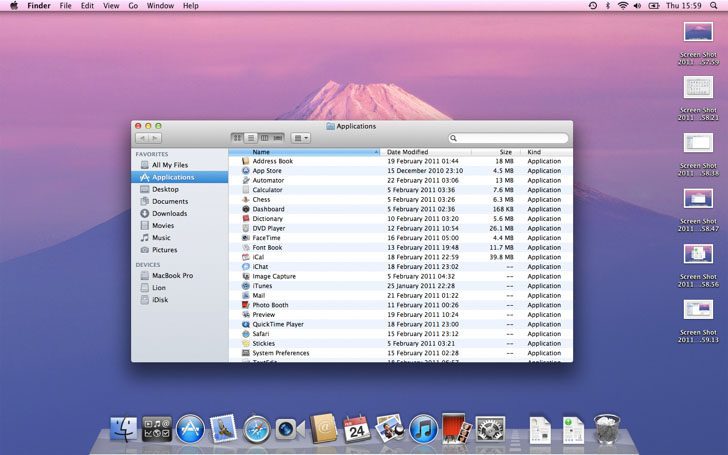
Task: Open Wi-Fi status menu
Action: pos(623,6)
